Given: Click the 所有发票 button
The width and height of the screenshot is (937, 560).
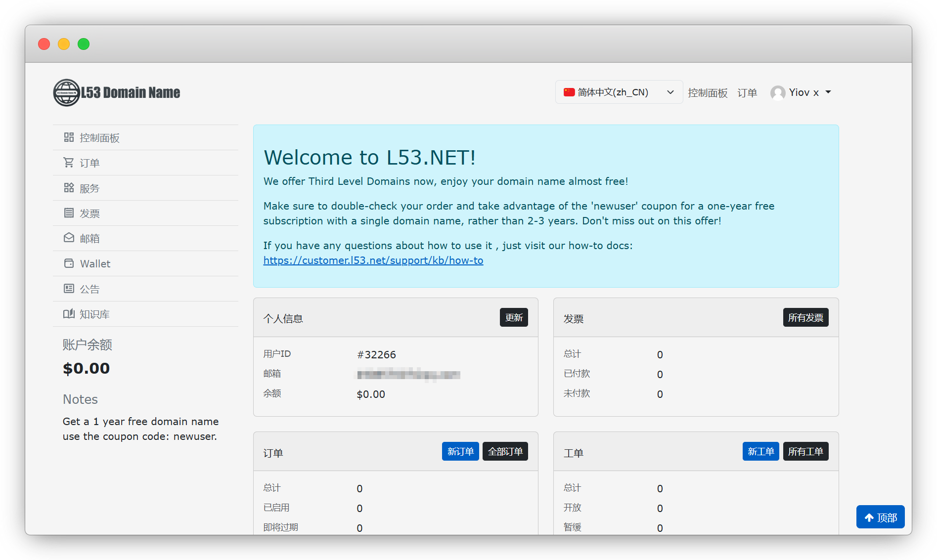Looking at the screenshot, I should tap(805, 317).
